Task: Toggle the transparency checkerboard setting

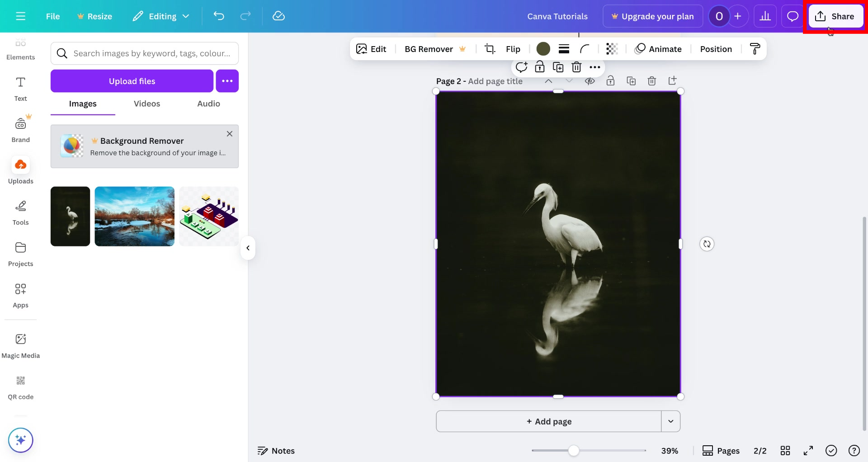Action: [612, 48]
